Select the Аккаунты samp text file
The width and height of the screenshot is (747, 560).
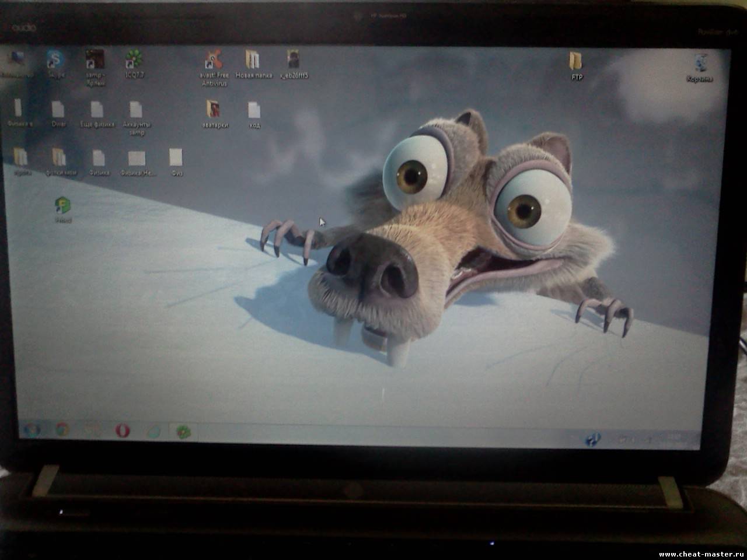tap(136, 111)
